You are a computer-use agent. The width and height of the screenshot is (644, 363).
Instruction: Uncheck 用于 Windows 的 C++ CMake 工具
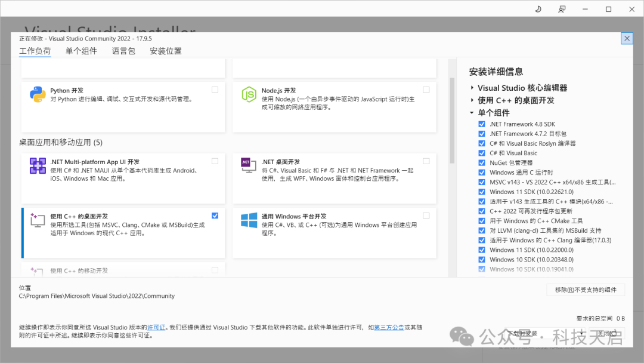pyautogui.click(x=482, y=221)
